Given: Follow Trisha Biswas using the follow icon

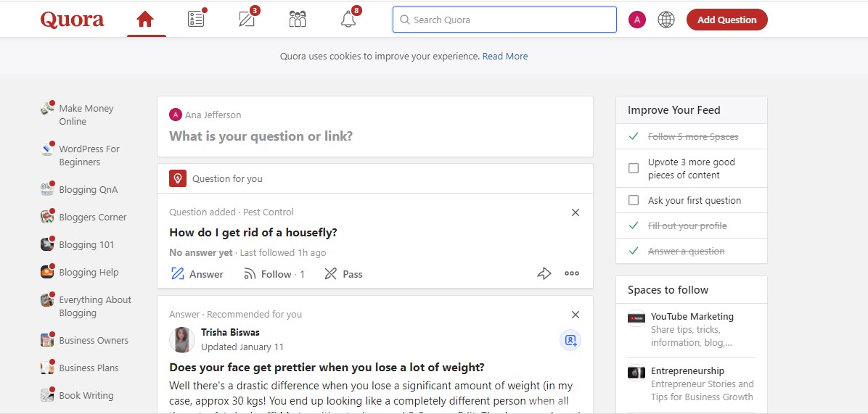Looking at the screenshot, I should tap(570, 340).
